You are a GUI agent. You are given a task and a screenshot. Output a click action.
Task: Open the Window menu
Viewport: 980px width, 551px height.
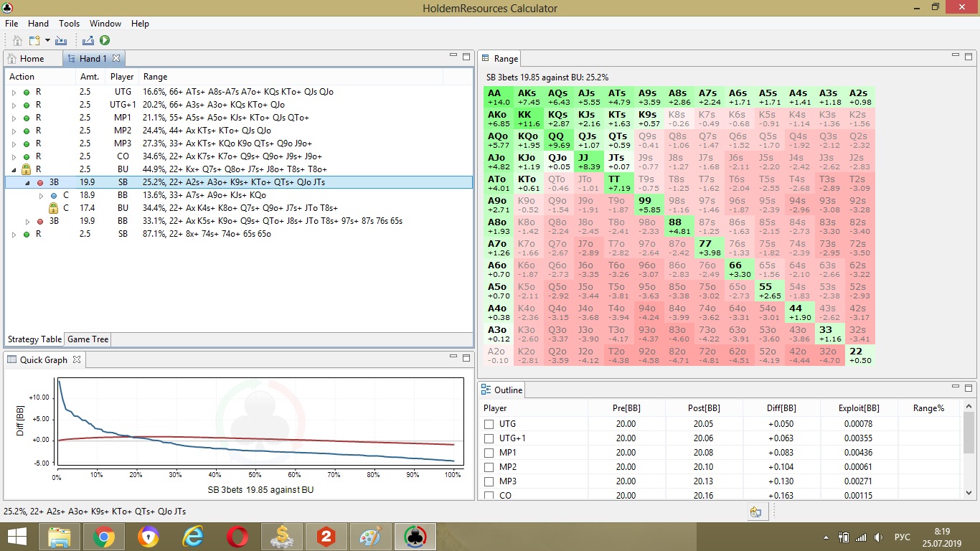coord(105,24)
